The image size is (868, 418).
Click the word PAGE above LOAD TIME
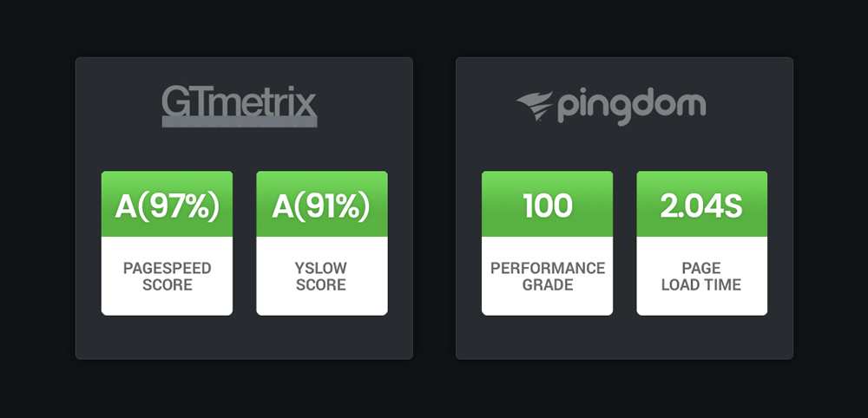pos(701,269)
